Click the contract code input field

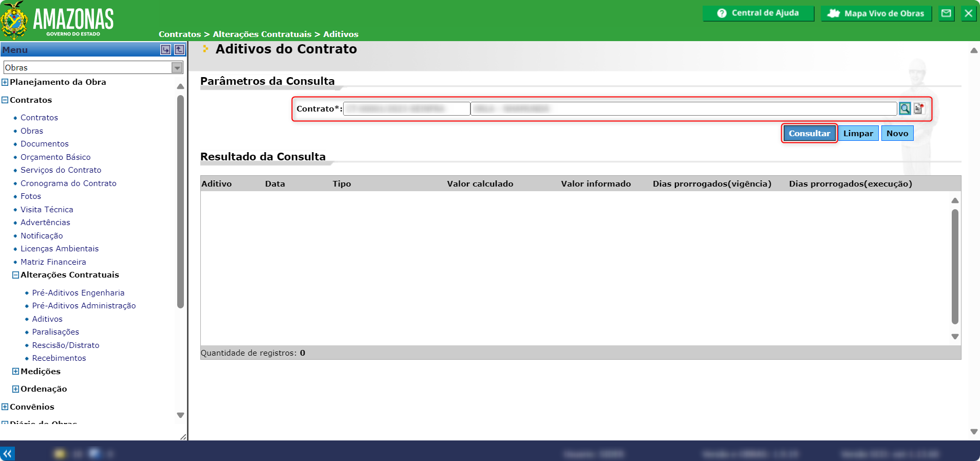click(406, 108)
